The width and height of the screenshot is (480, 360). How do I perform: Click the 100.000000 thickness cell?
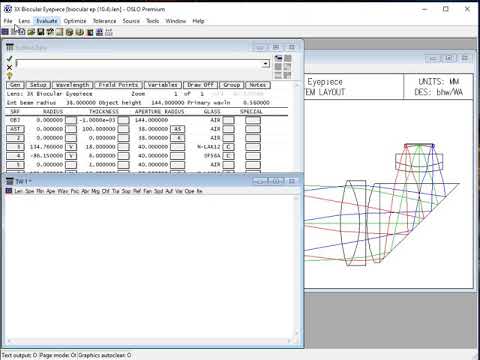[x=99, y=129]
